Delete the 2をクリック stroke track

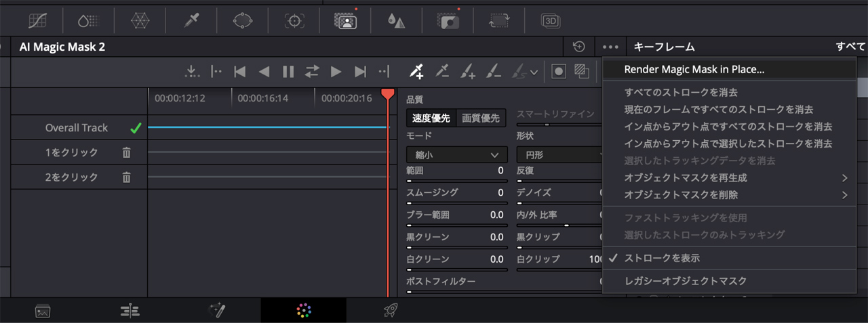(x=126, y=177)
